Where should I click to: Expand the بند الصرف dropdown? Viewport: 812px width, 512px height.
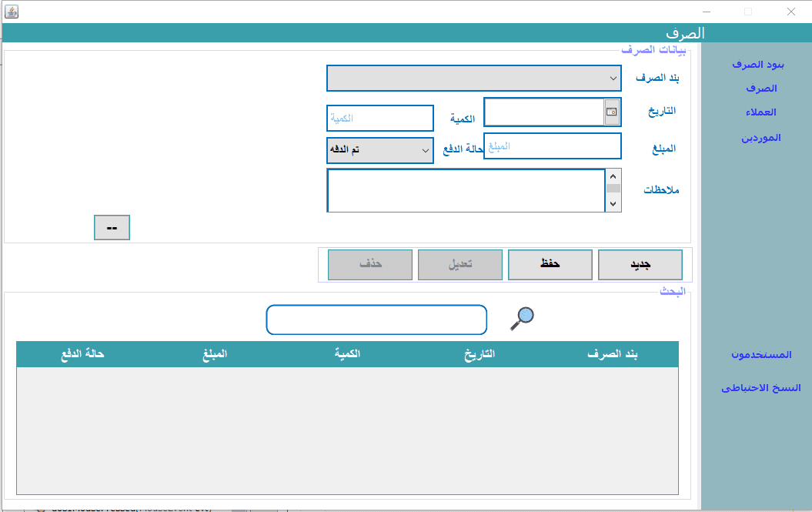click(474, 79)
